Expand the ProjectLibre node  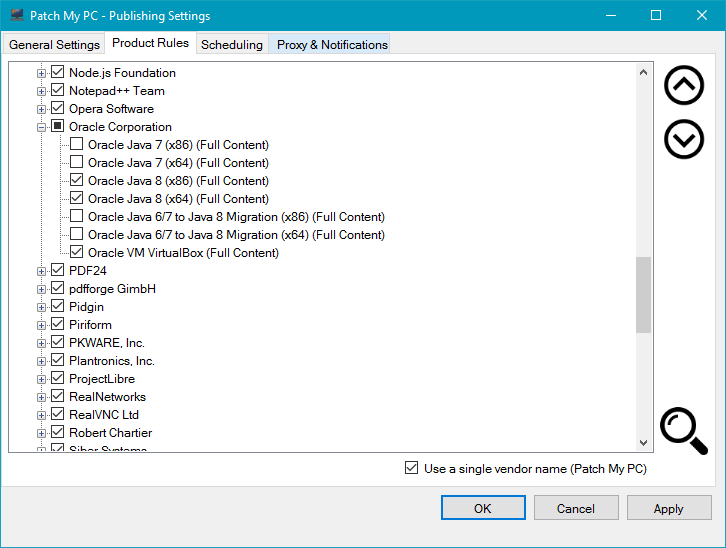(x=41, y=380)
